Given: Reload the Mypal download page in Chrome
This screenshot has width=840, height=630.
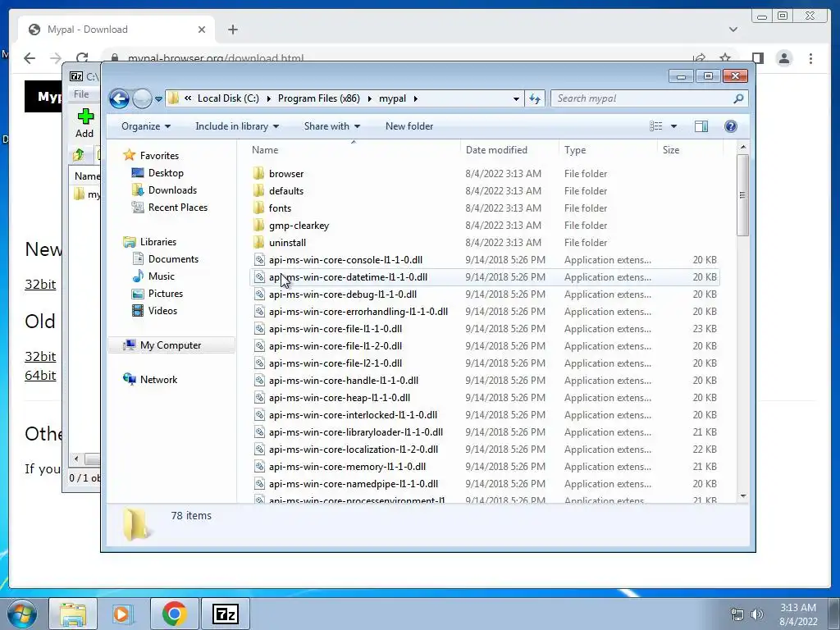Looking at the screenshot, I should (82, 58).
